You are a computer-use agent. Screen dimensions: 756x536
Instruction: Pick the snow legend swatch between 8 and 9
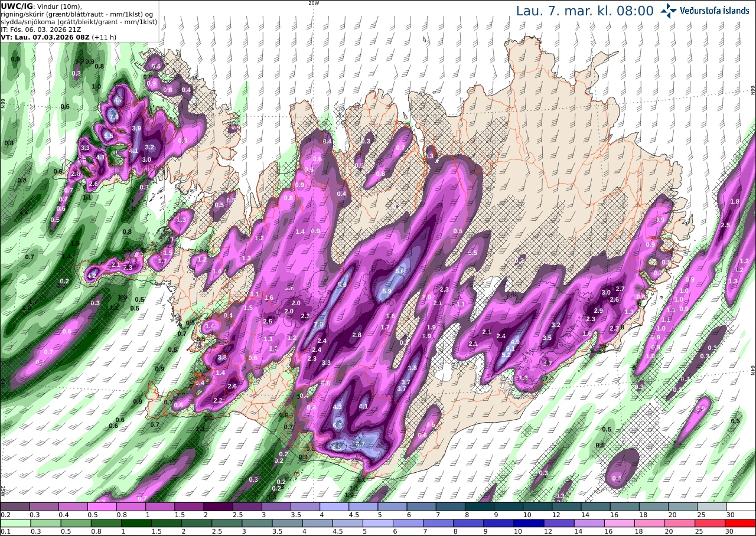pos(480,506)
